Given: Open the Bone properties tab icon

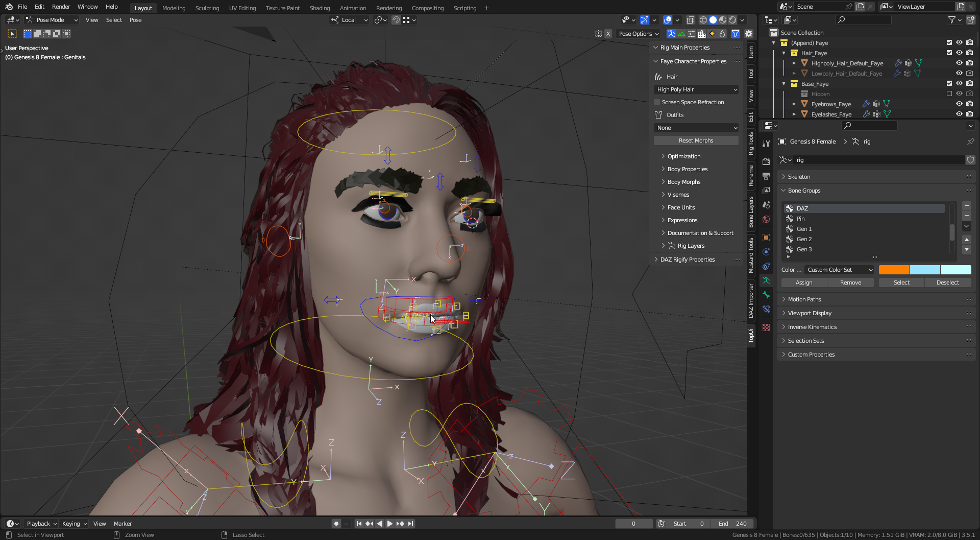Looking at the screenshot, I should click(766, 295).
